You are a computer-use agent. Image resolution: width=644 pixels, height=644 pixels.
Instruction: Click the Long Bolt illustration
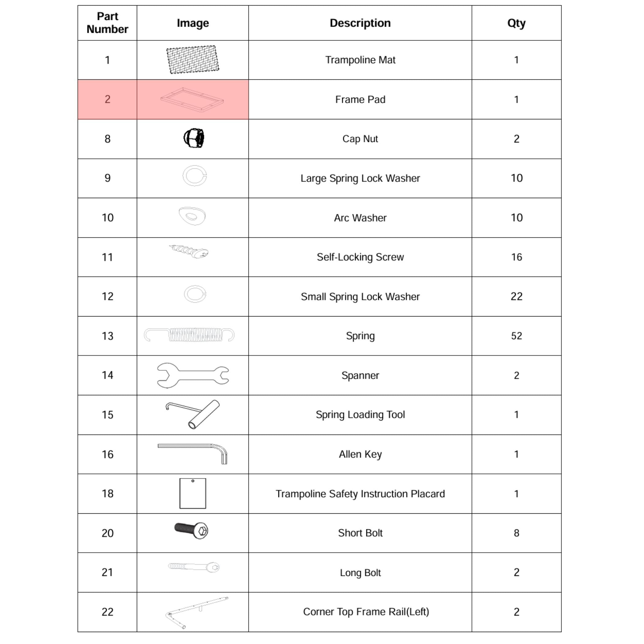pos(194,567)
